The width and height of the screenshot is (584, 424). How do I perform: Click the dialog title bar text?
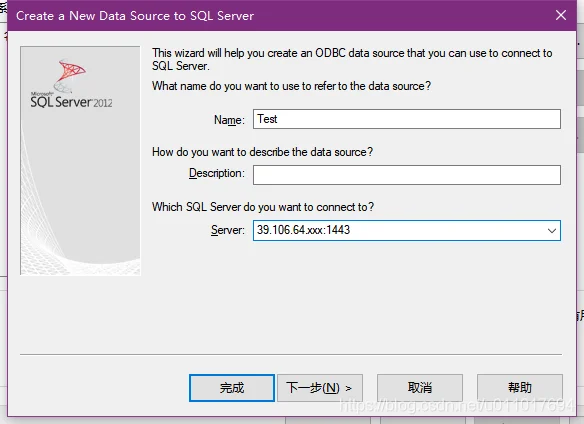[135, 16]
